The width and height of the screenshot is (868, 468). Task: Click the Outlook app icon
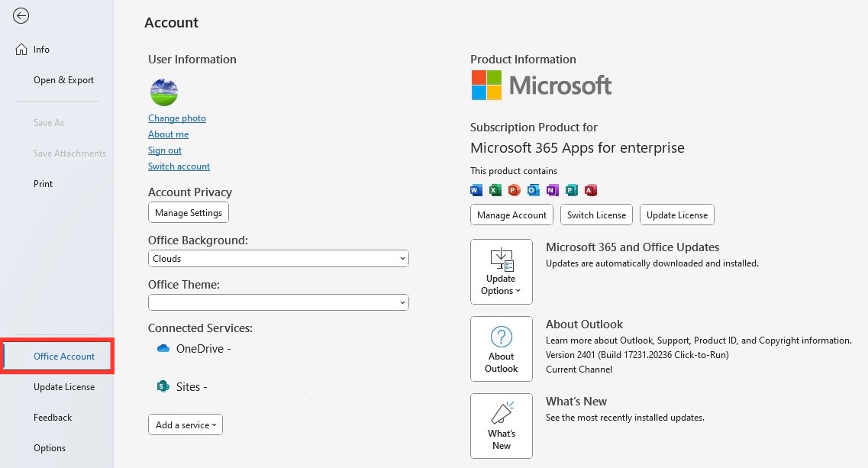pyautogui.click(x=533, y=191)
